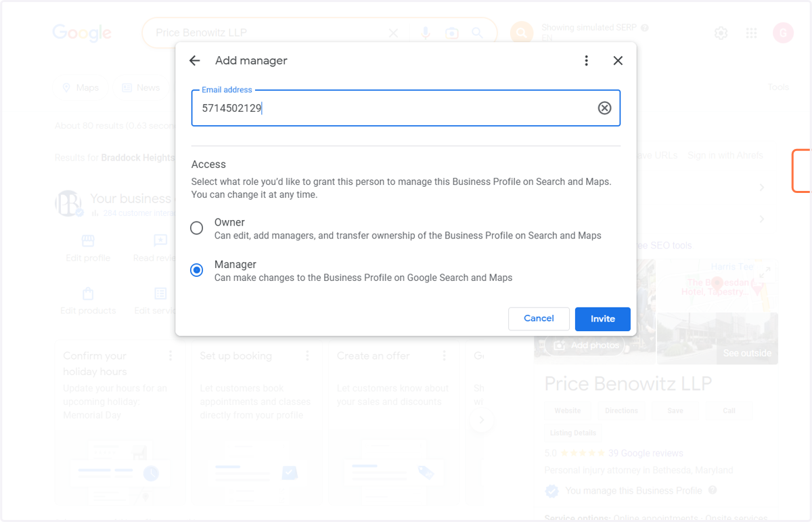Open help icon next to You manage this profile
Viewport: 812px width, 522px height.
(x=713, y=490)
